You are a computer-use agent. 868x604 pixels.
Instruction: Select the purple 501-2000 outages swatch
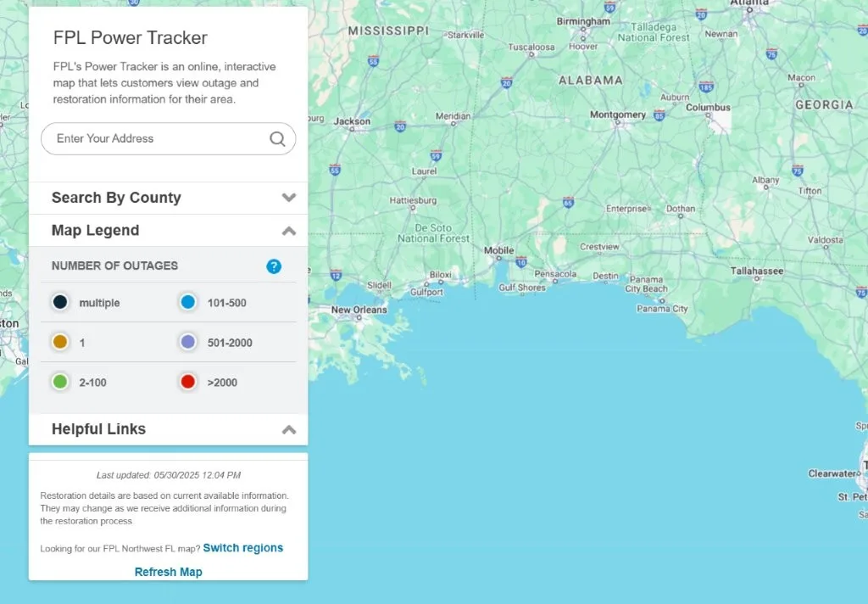tap(188, 342)
